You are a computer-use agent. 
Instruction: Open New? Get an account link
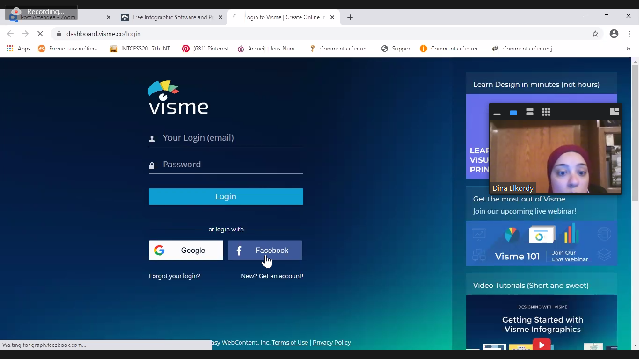coord(272,276)
